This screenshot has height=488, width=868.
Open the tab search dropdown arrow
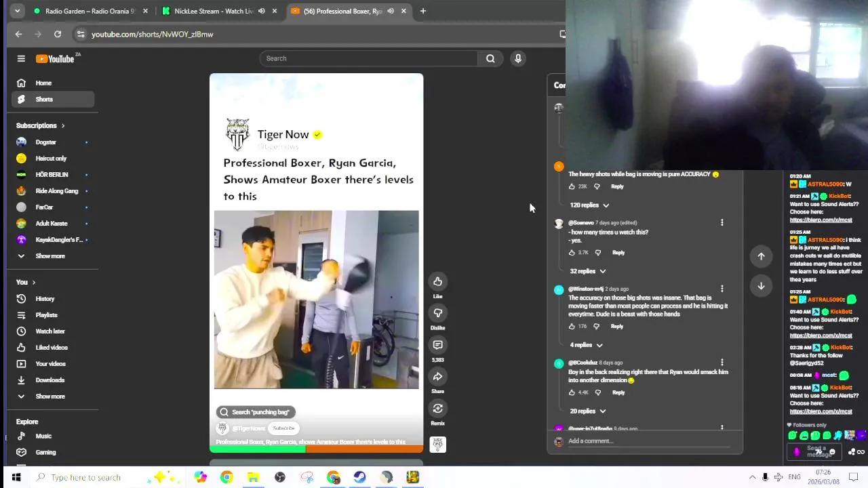tap(17, 11)
